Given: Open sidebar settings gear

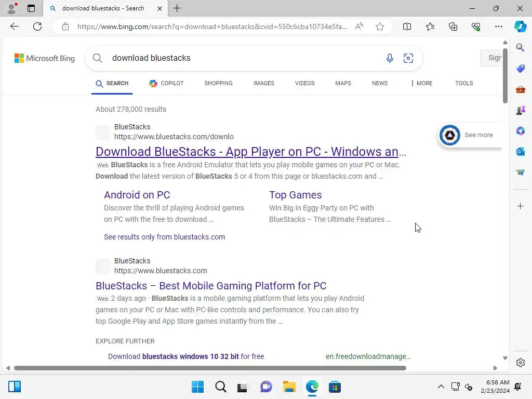Looking at the screenshot, I should 520,363.
